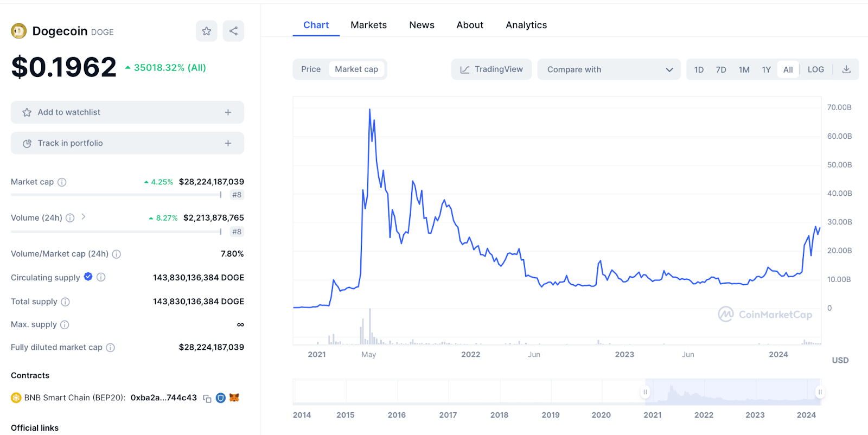Open the News tab
The height and width of the screenshot is (435, 868).
(422, 25)
